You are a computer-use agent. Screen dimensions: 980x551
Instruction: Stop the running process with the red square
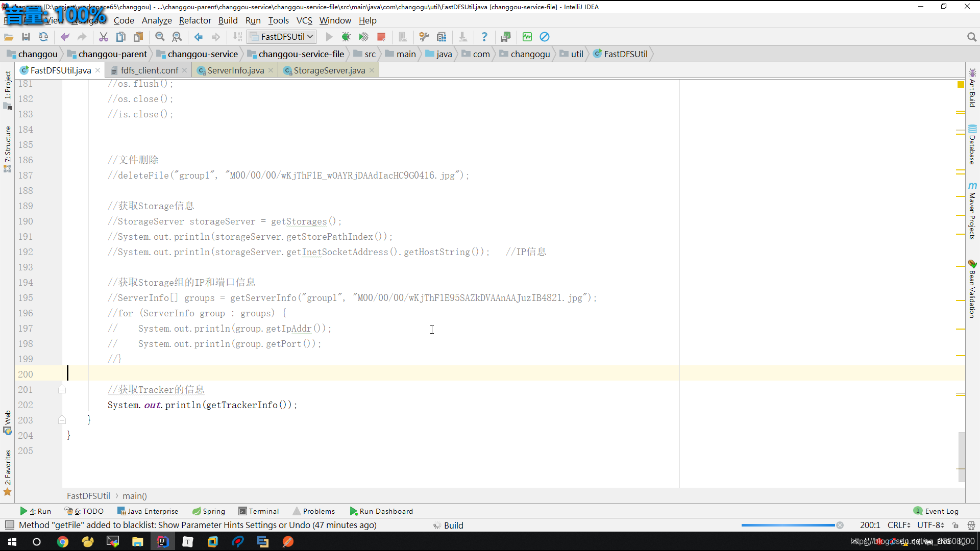click(381, 37)
